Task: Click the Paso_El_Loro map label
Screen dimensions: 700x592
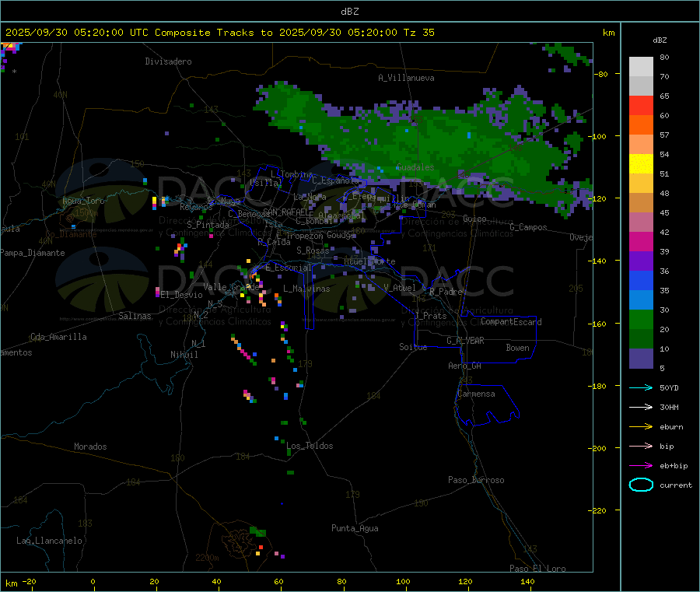Action: (x=537, y=569)
